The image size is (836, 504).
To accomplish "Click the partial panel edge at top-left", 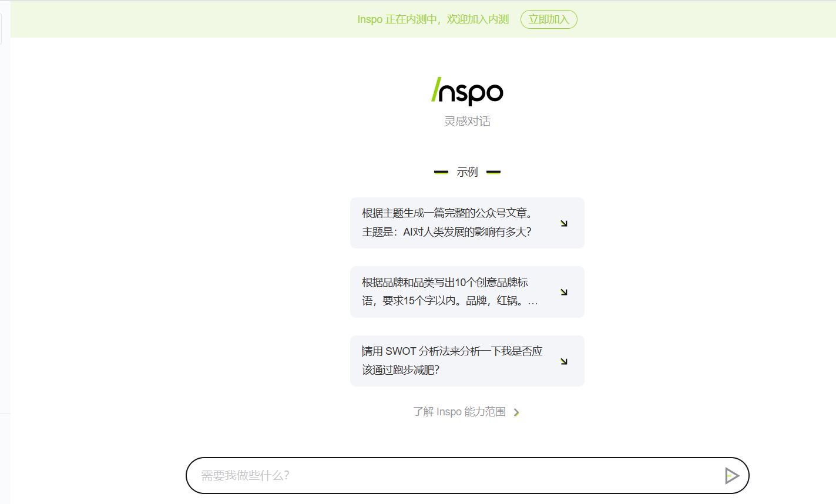I will pos(1,29).
